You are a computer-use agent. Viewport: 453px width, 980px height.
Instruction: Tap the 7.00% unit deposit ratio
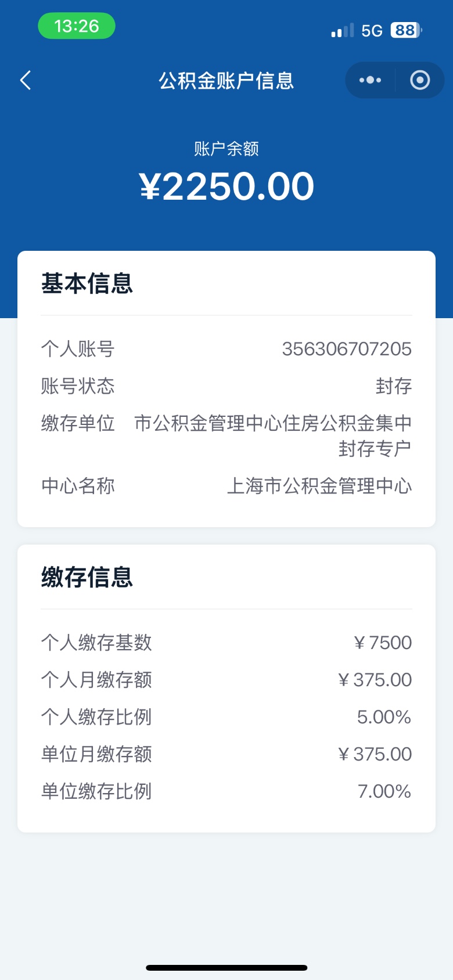point(384,791)
